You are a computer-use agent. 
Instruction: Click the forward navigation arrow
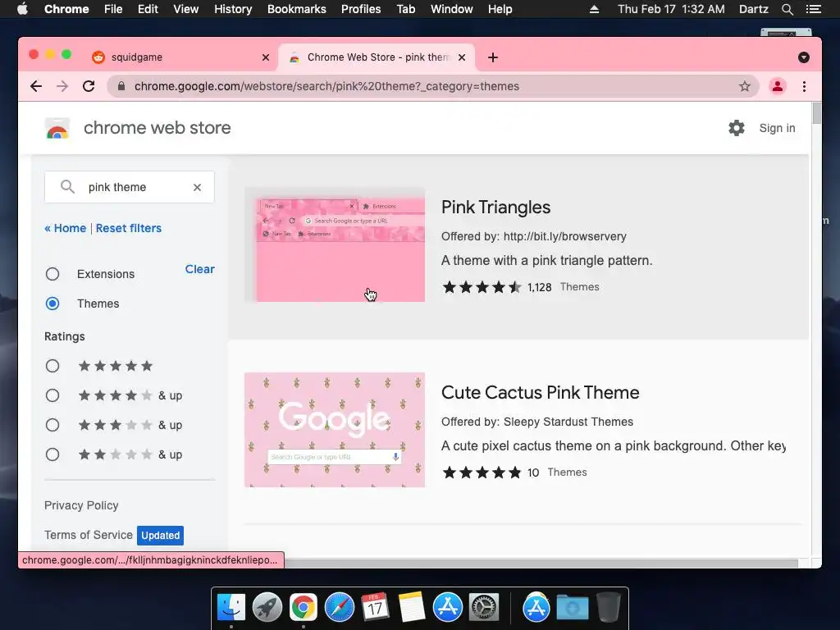tap(62, 86)
